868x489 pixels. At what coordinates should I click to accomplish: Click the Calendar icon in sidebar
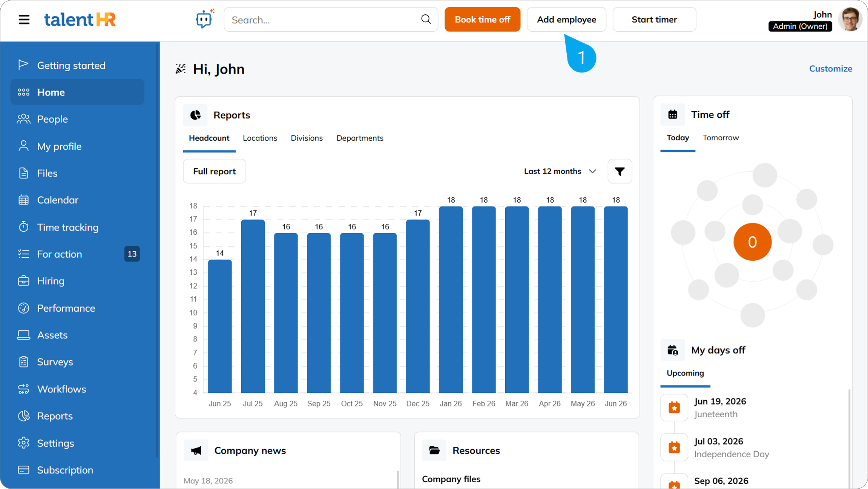[x=23, y=200]
